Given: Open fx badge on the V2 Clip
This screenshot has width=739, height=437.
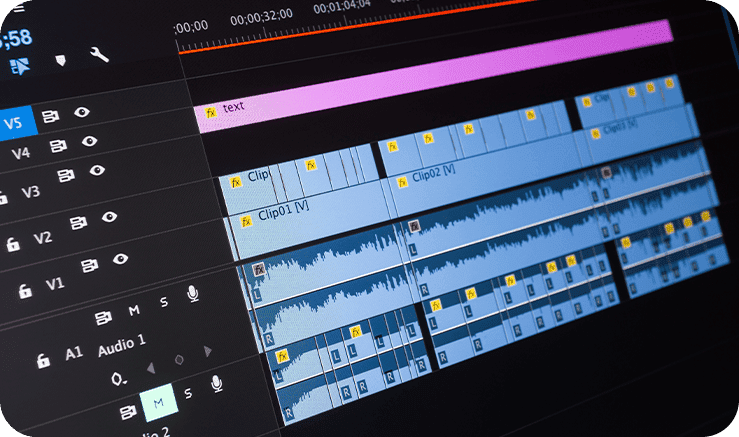Looking at the screenshot, I should [x=235, y=182].
